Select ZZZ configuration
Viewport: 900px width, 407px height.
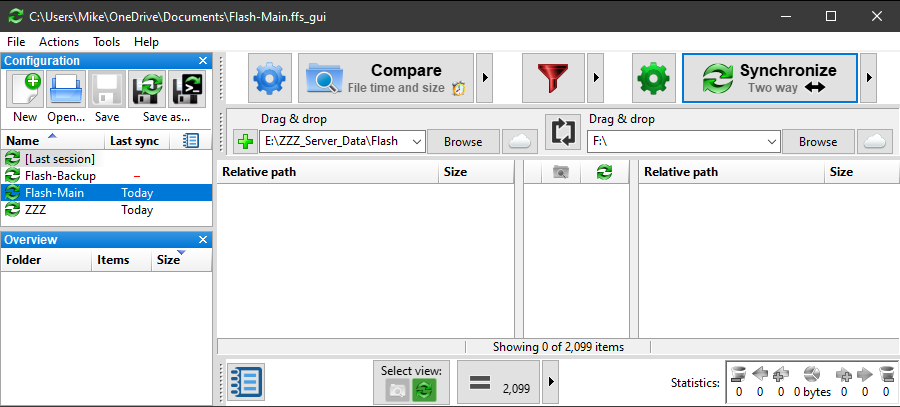coord(107,210)
